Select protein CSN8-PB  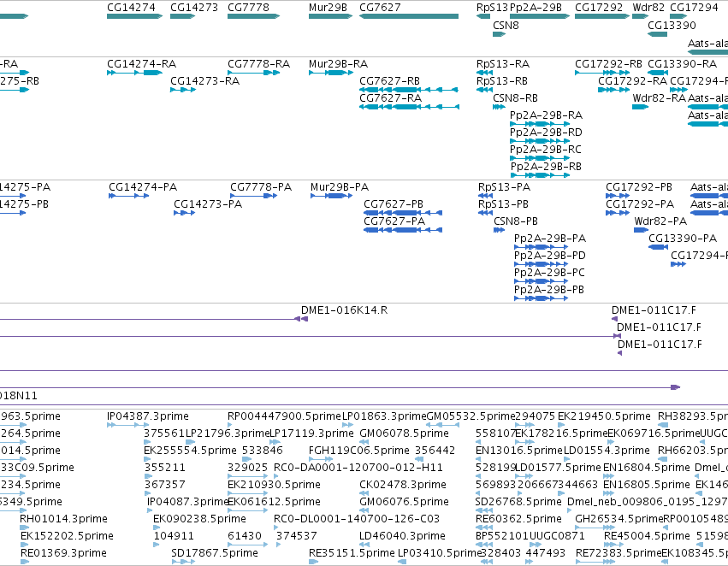(x=499, y=230)
